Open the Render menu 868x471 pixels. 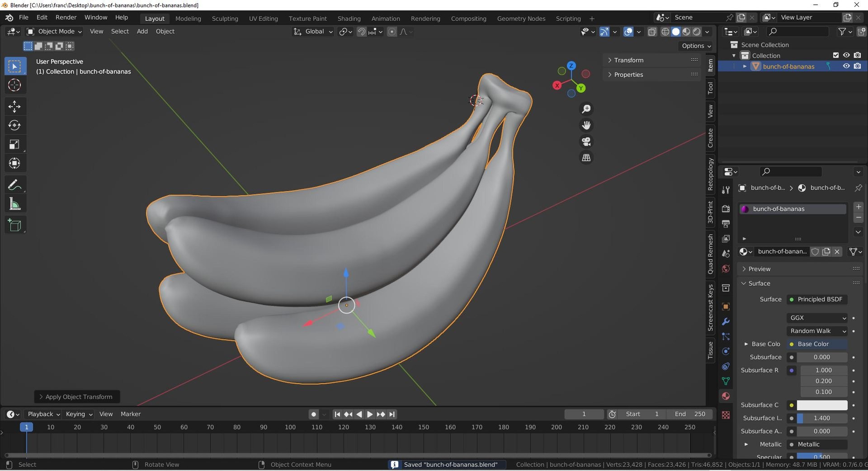(66, 18)
